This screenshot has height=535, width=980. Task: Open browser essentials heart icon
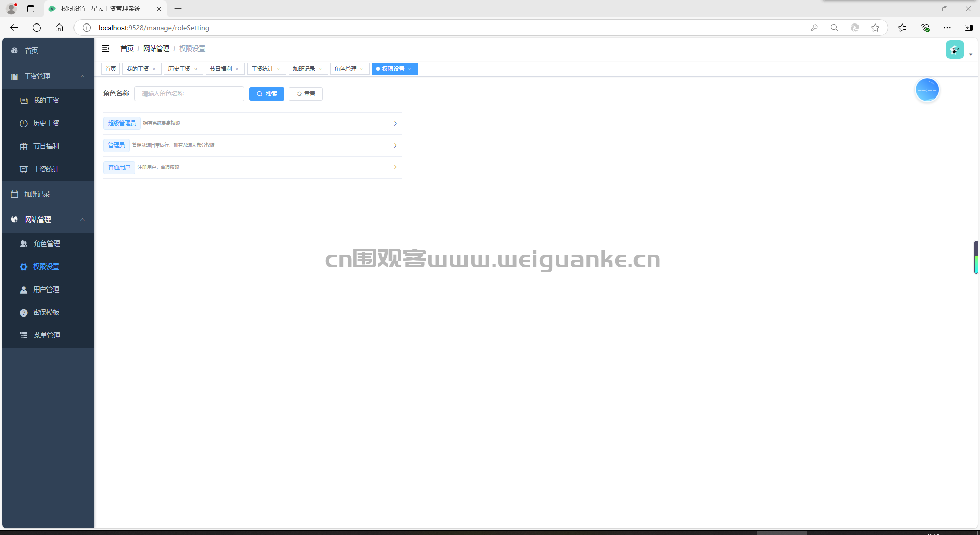tap(925, 28)
